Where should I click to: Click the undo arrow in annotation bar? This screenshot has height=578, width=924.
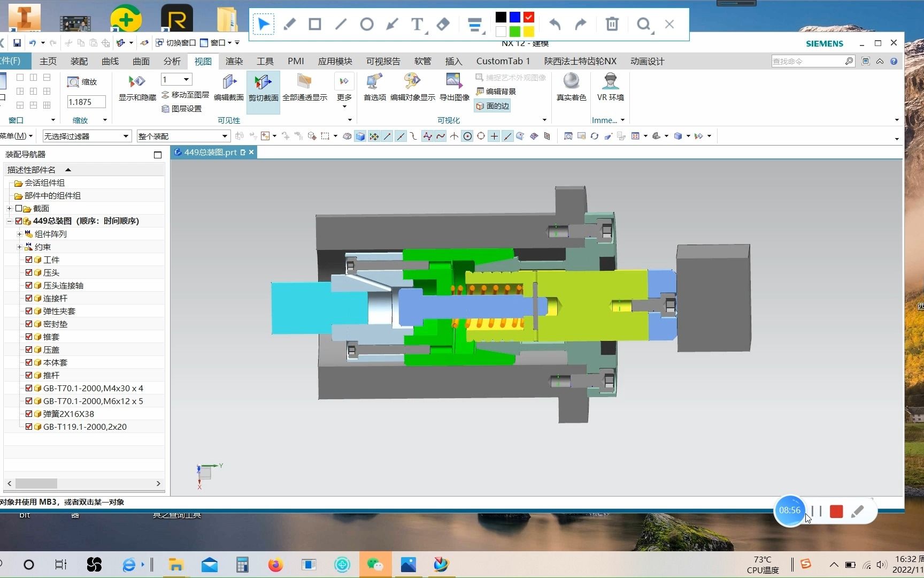[555, 24]
